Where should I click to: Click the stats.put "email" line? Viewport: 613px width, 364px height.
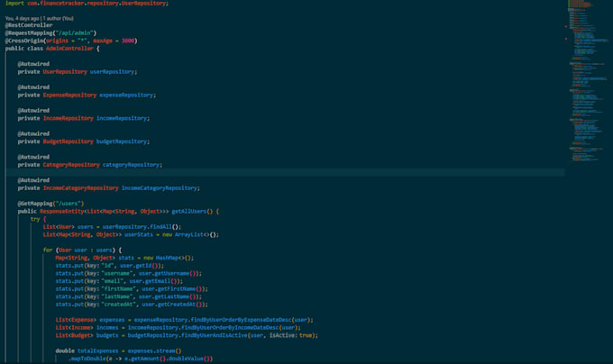tap(119, 281)
